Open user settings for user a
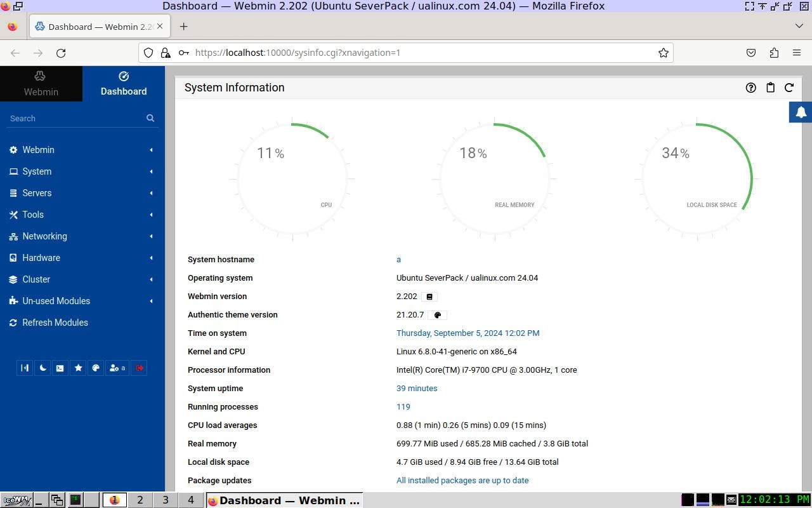Image resolution: width=812 pixels, height=508 pixels. [x=117, y=368]
